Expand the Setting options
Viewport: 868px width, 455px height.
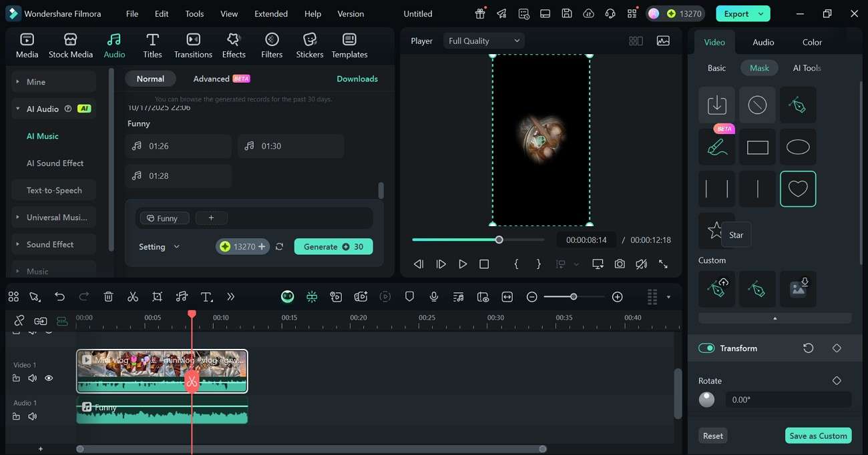point(159,247)
